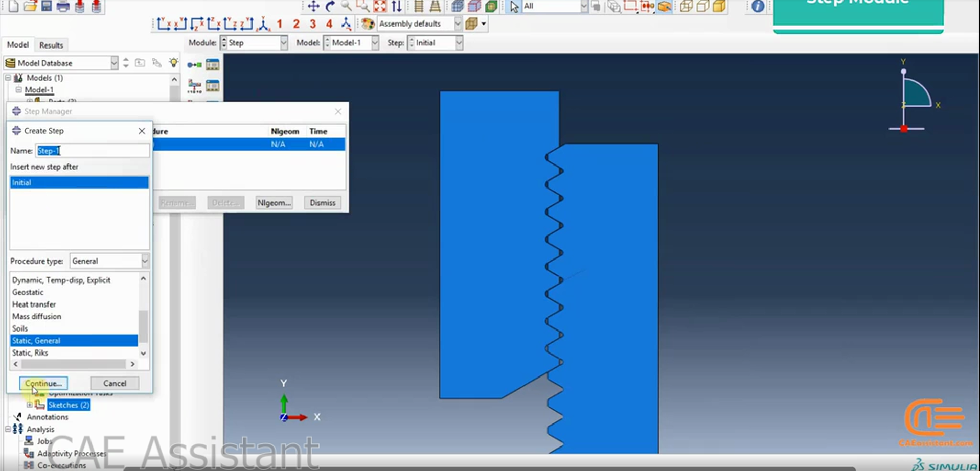Viewport: 980px width, 471px height.
Task: Click the Create Step tool icon
Action: pos(194,65)
